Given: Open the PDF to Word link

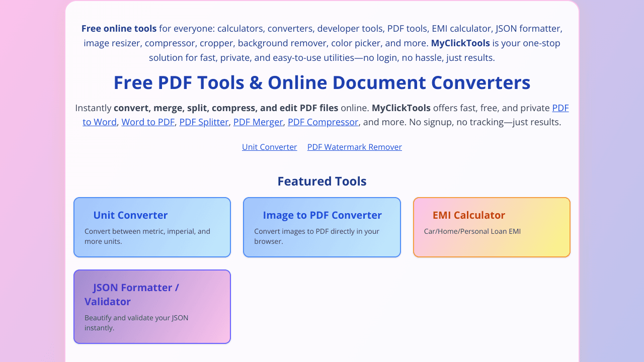Looking at the screenshot, I should 99,122.
